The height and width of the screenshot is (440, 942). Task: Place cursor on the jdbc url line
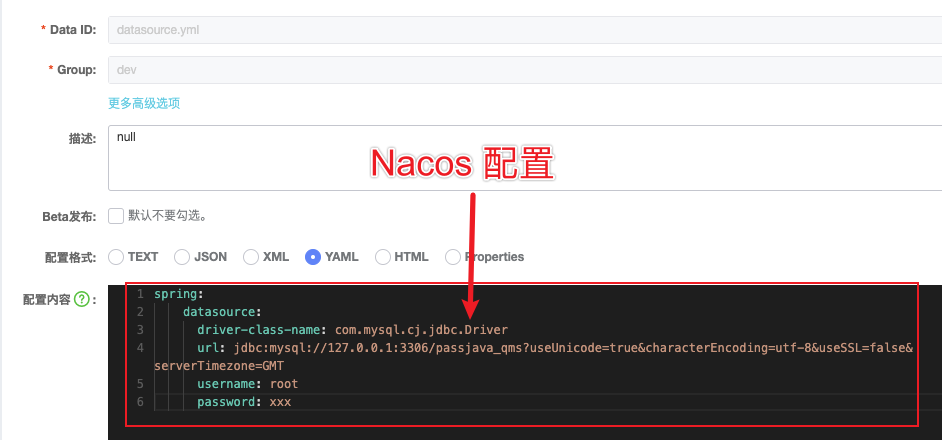click(x=550, y=348)
